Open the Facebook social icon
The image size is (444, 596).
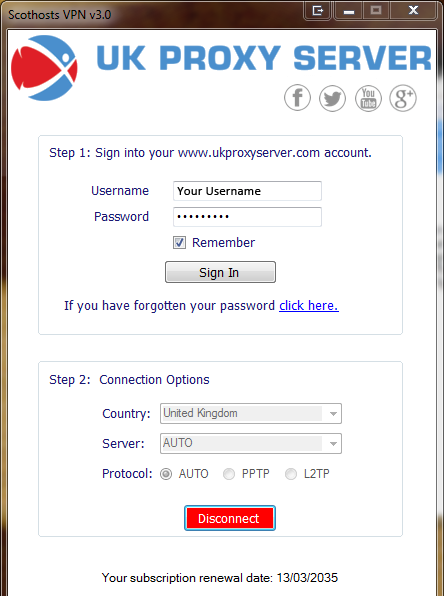pyautogui.click(x=297, y=98)
